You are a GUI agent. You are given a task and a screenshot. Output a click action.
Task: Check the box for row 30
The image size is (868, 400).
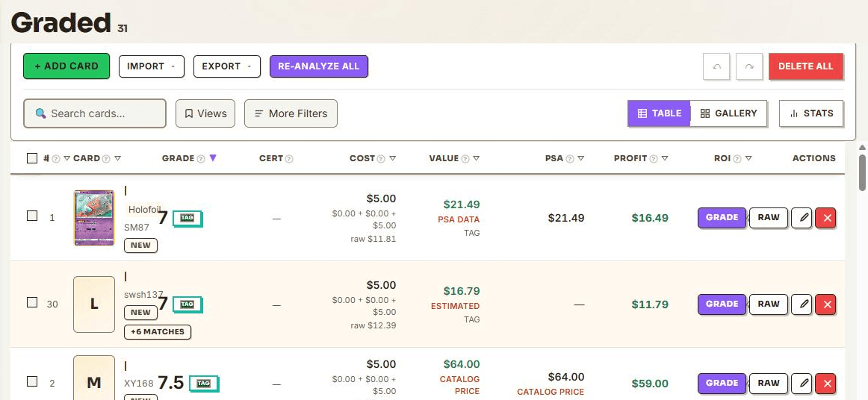pyautogui.click(x=32, y=302)
